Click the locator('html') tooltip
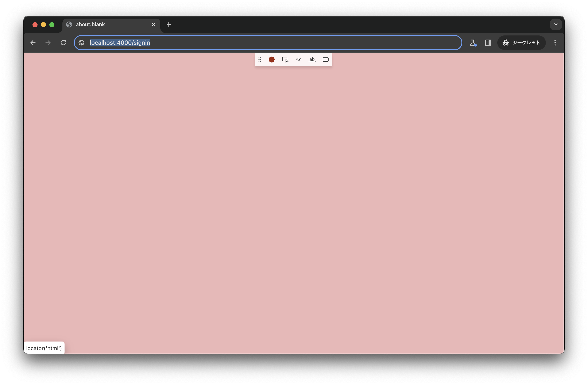This screenshot has height=385, width=588. [44, 348]
